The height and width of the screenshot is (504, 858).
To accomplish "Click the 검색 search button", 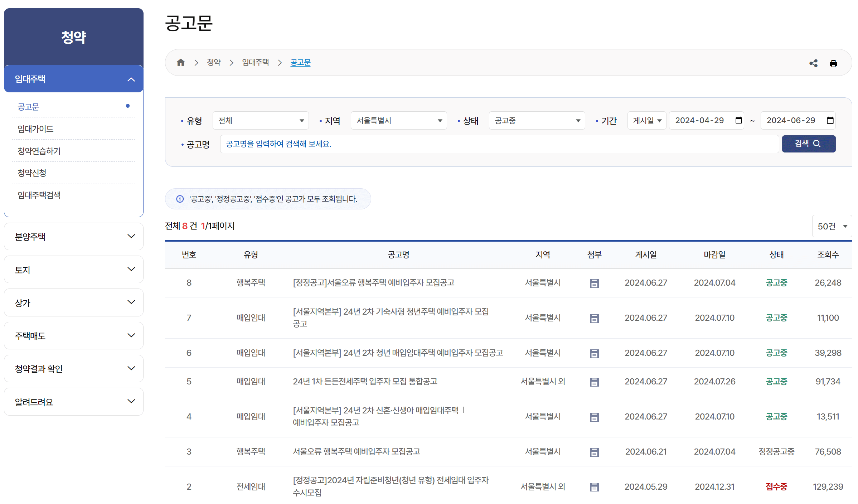I will point(809,144).
